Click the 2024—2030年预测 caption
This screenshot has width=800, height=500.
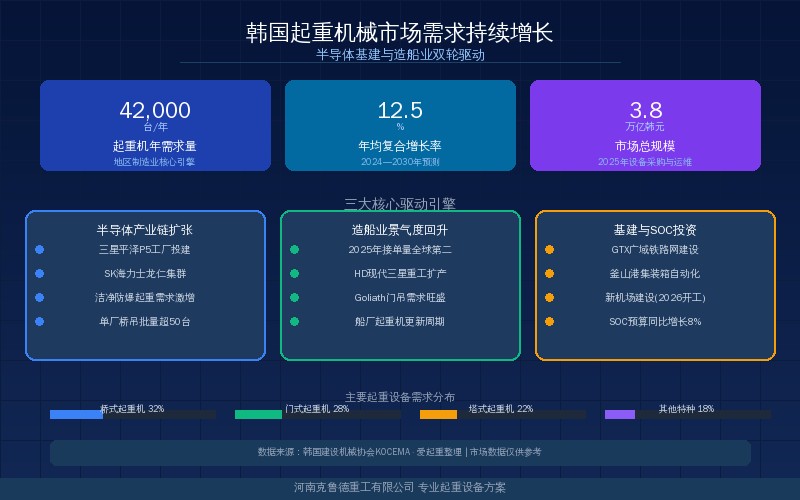pyautogui.click(x=400, y=162)
